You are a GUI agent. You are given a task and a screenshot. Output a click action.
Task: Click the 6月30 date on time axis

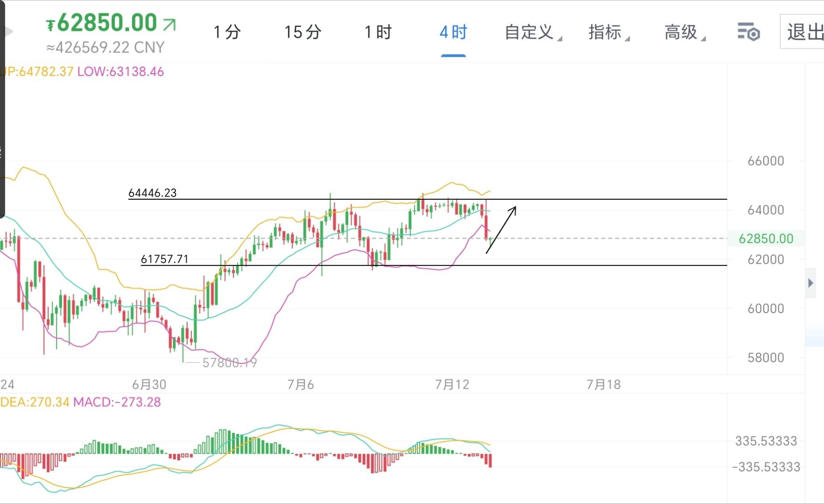click(x=149, y=385)
